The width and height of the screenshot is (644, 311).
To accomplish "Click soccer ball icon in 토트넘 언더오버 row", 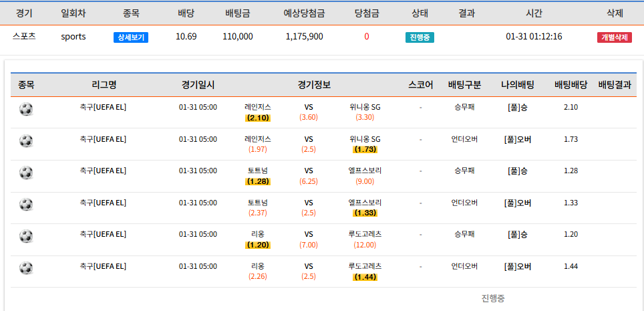I will pyautogui.click(x=26, y=205).
